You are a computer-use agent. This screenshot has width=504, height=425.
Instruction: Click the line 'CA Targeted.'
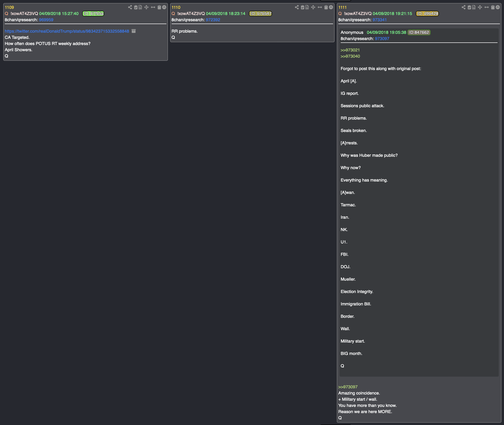tap(17, 38)
